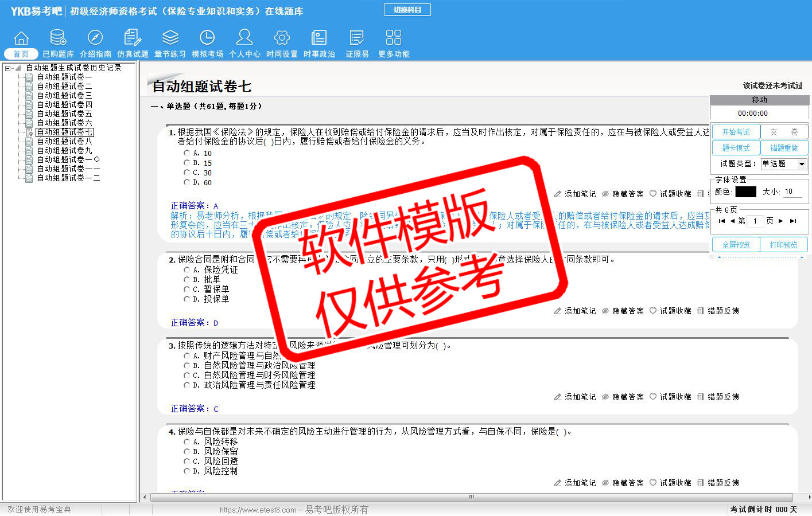The height and width of the screenshot is (516, 812).
Task: Open 仿真试题 in the toolbar
Action: click(133, 38)
